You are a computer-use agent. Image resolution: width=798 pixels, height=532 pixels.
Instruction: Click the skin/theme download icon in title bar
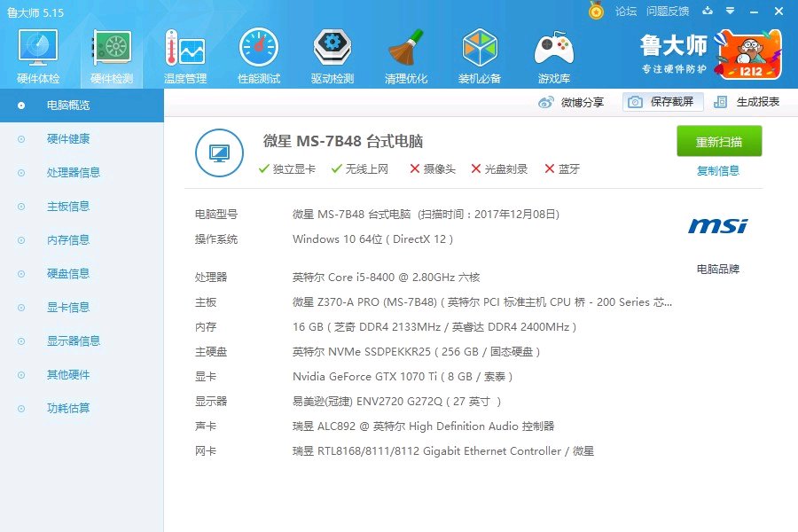point(708,11)
